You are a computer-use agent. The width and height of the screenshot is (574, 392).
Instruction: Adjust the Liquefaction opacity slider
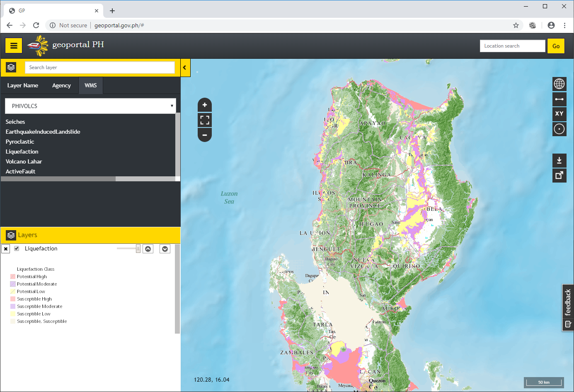pyautogui.click(x=138, y=249)
